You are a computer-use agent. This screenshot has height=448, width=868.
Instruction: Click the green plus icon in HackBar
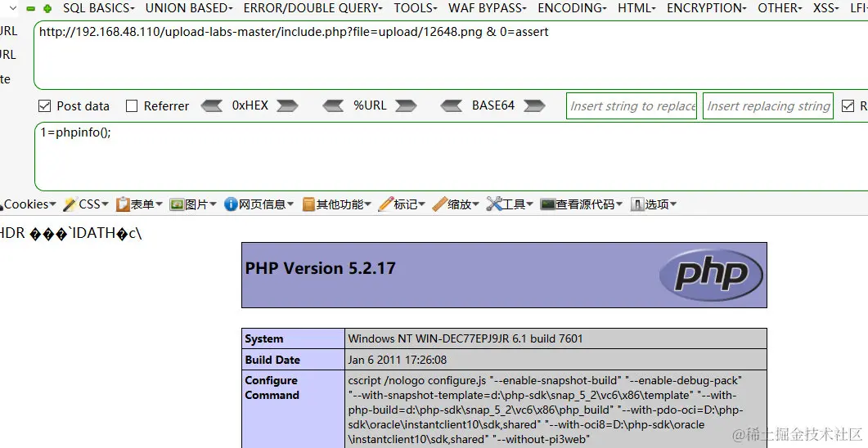click(x=47, y=9)
